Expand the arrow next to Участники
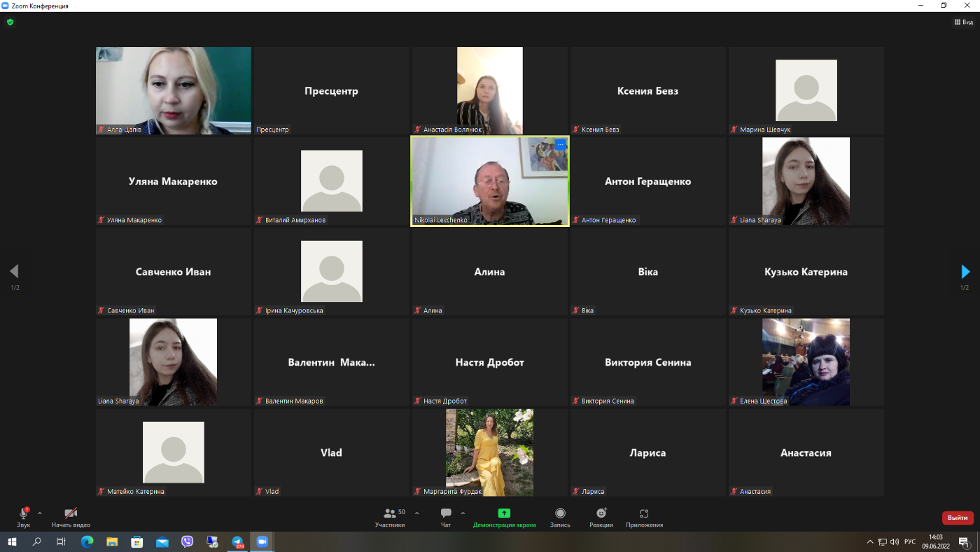The image size is (980, 552). 417,513
